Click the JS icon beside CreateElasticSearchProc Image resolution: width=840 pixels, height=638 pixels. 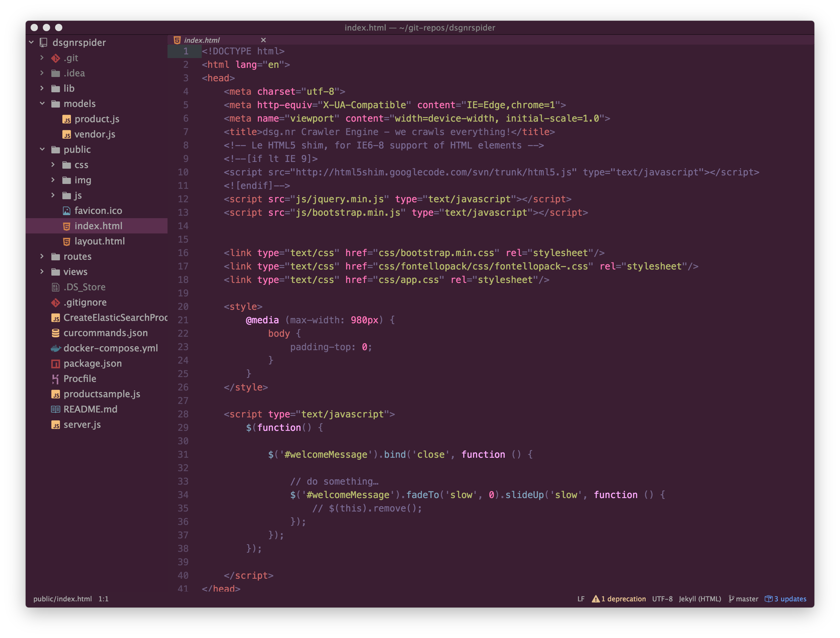[x=55, y=318]
